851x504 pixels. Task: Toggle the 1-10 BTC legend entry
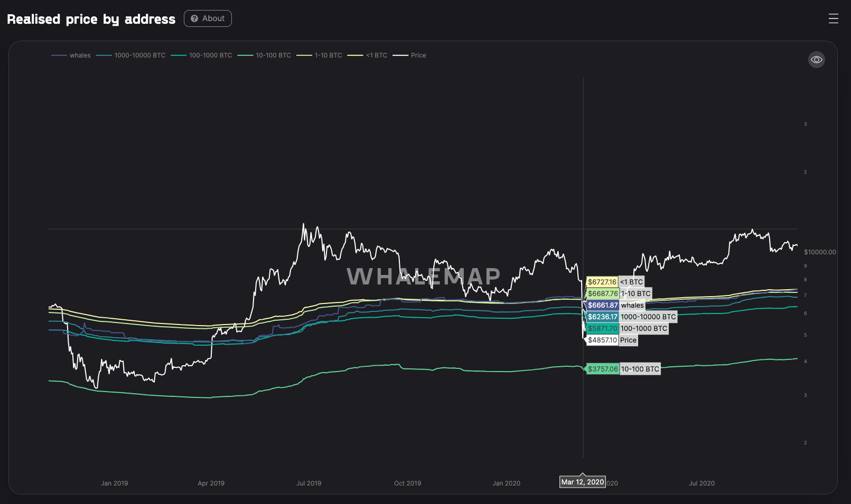(320, 55)
